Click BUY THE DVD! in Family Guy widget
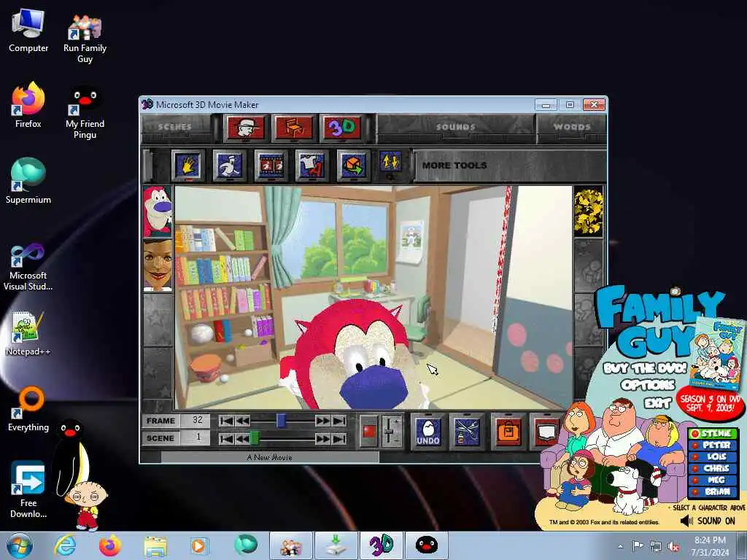The image size is (747, 560). pyautogui.click(x=645, y=368)
